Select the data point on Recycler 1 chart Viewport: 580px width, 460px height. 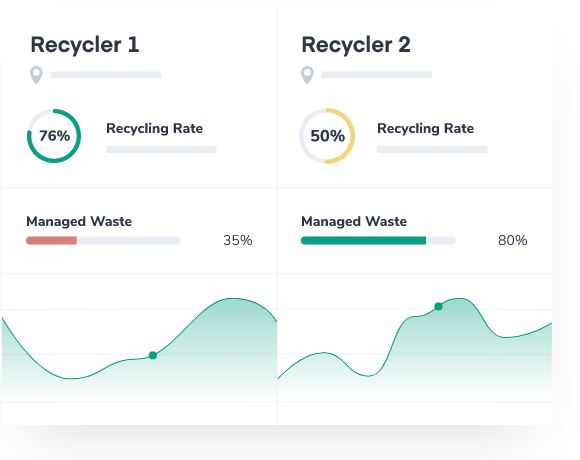tap(153, 355)
